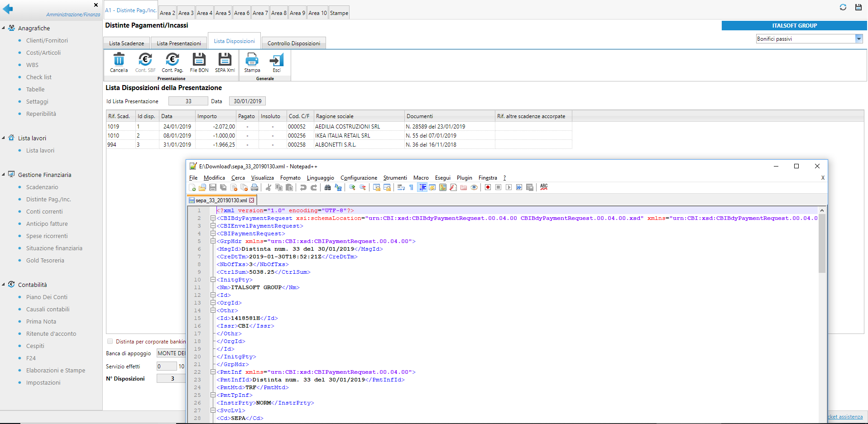Click the SEPA Xml export icon
This screenshot has height=424, width=868.
click(225, 60)
